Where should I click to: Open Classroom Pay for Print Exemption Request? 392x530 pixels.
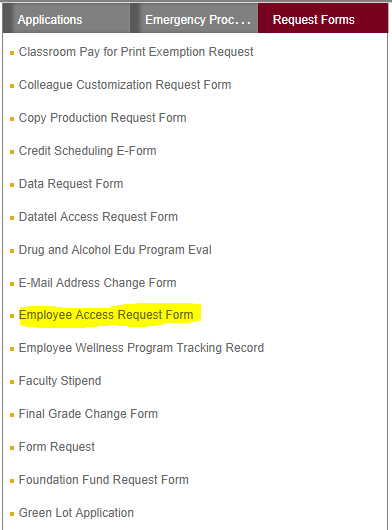[x=136, y=52]
